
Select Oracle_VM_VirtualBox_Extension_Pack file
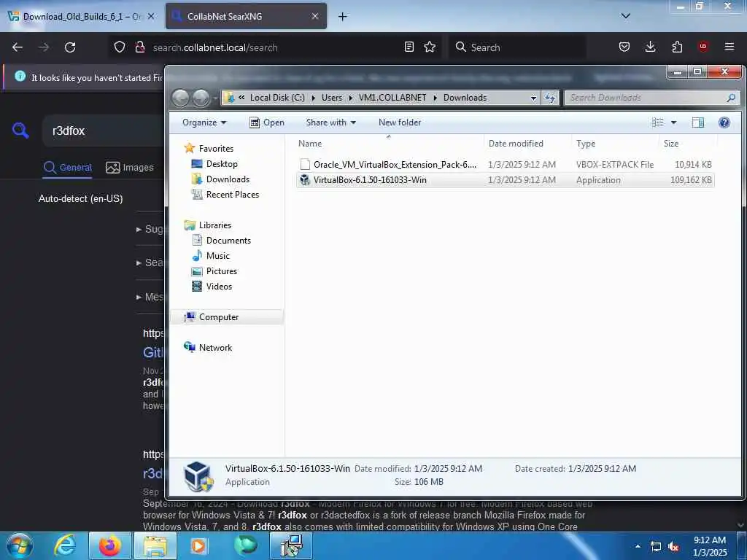pyautogui.click(x=505, y=165)
